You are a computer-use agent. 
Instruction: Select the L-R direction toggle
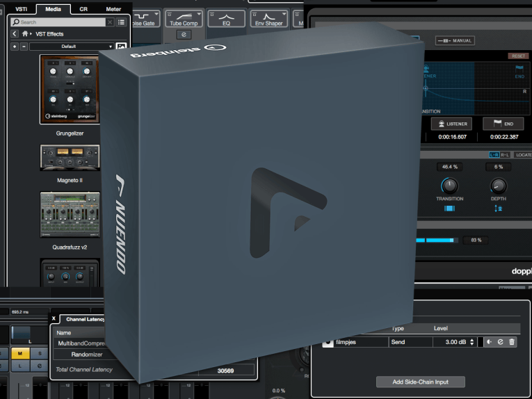(x=494, y=155)
